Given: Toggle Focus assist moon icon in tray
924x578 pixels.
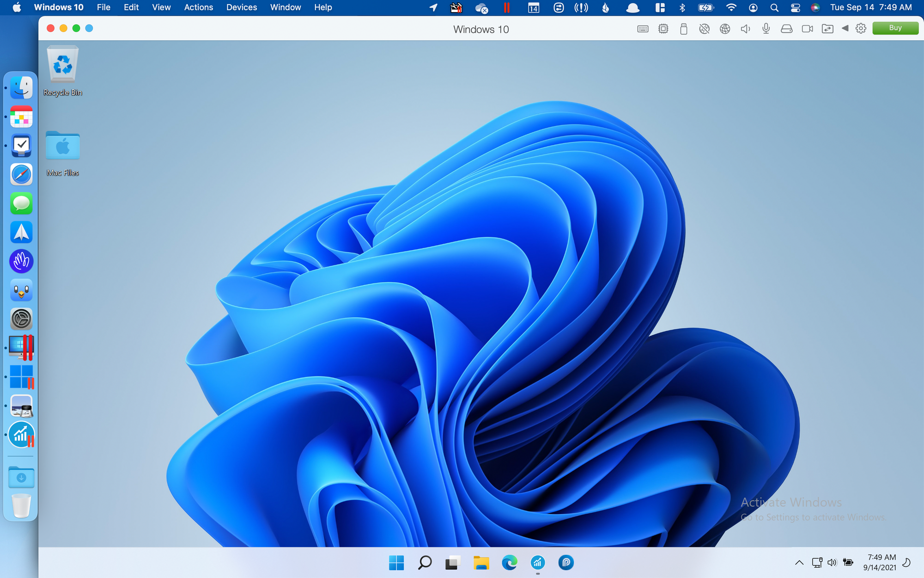Looking at the screenshot, I should [x=906, y=563].
